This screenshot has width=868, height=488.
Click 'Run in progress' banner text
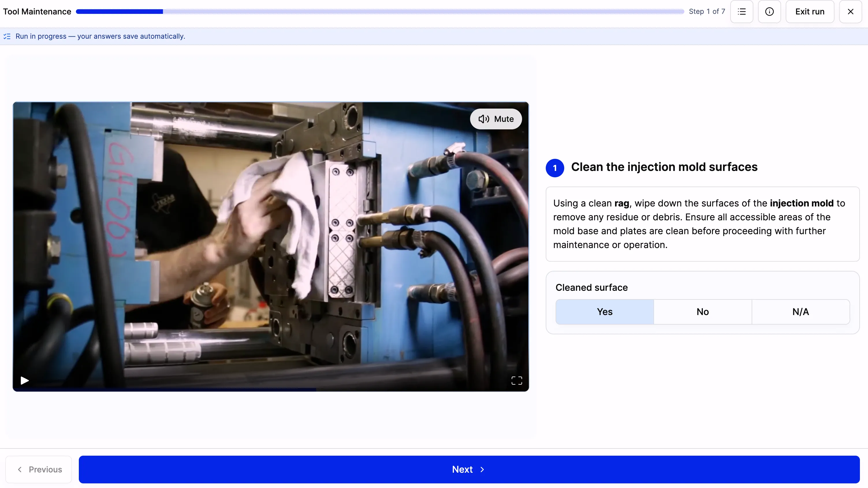click(100, 36)
